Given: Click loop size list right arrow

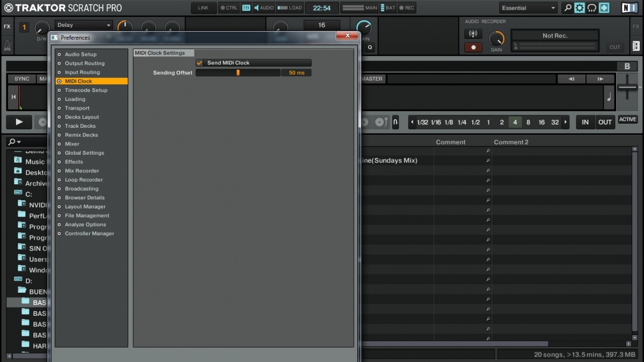Looking at the screenshot, I should coord(566,122).
